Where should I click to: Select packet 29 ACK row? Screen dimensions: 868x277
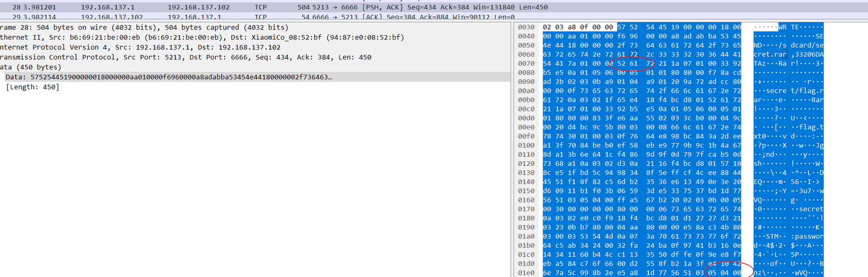click(434, 17)
